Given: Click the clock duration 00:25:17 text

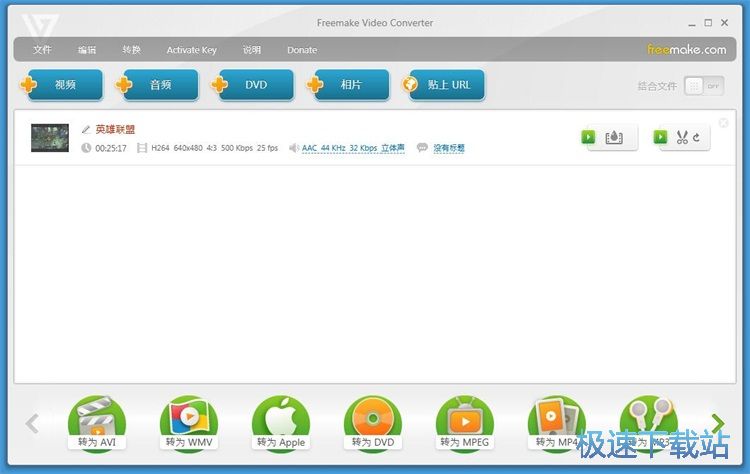Looking at the screenshot, I should (x=111, y=148).
